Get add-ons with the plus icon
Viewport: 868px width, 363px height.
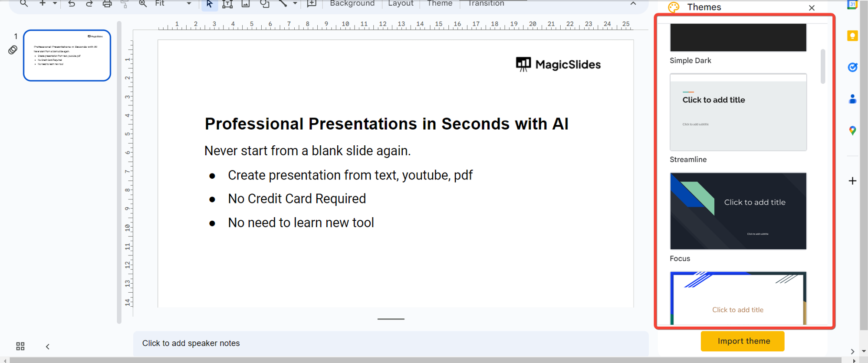pos(852,181)
